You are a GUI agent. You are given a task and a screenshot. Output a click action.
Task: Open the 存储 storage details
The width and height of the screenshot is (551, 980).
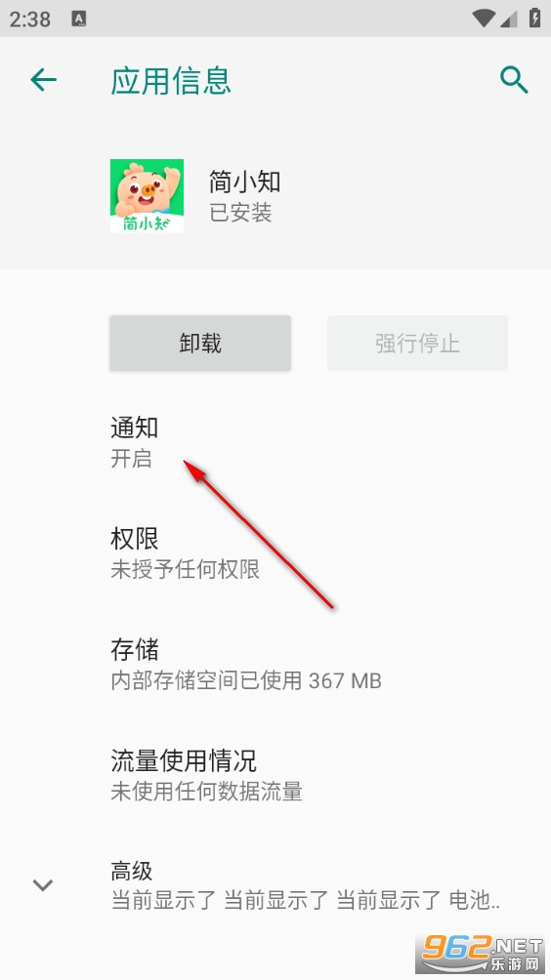[275, 665]
